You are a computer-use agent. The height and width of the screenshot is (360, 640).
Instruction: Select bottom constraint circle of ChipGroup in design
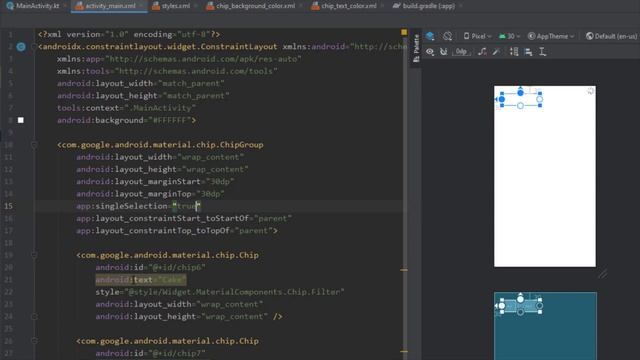click(520, 106)
